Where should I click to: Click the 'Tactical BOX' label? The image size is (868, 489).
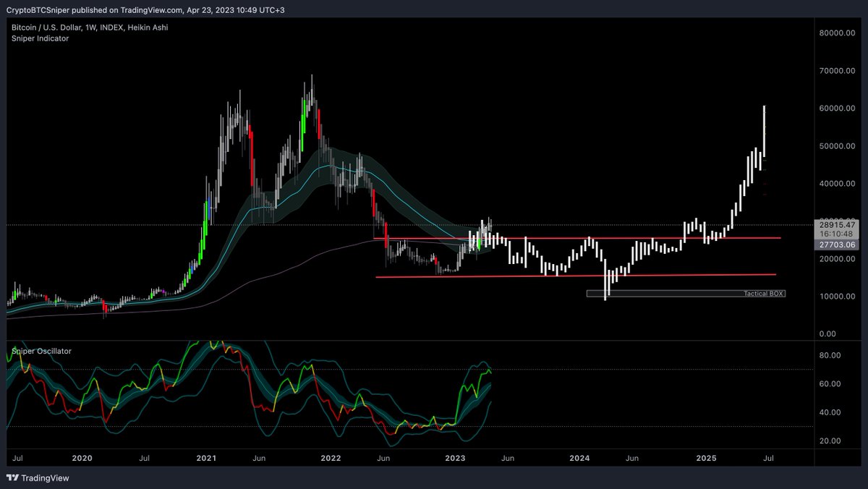[x=763, y=294]
